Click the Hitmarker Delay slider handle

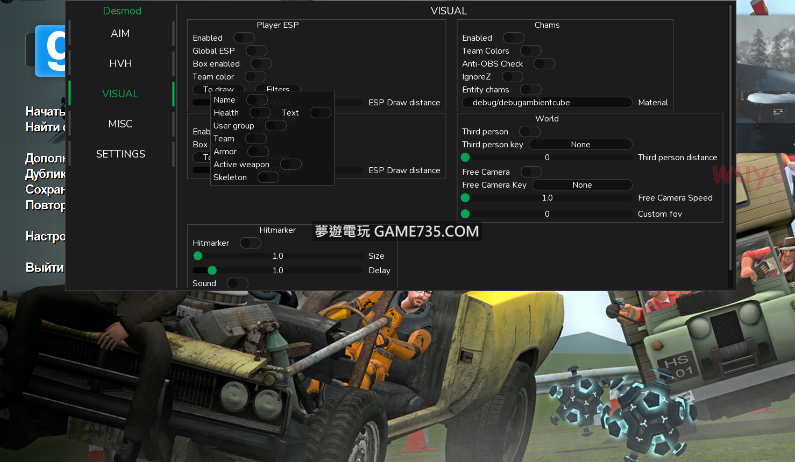212,270
